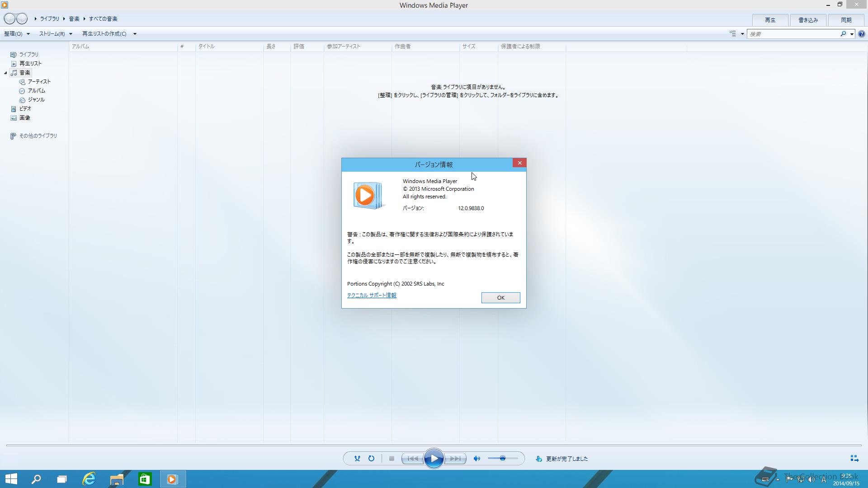Click OK in the バージョン情報 dialog
The height and width of the screenshot is (488, 868).
click(x=500, y=297)
